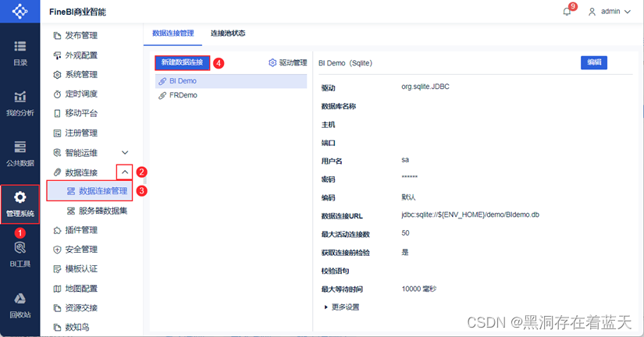Open 回收站 recycle bin icon

(20, 299)
